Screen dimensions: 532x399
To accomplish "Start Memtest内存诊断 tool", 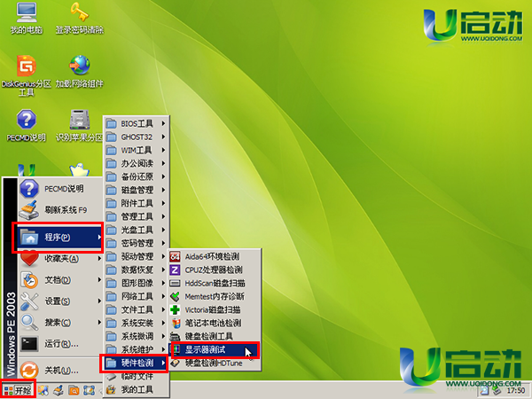I will click(215, 296).
